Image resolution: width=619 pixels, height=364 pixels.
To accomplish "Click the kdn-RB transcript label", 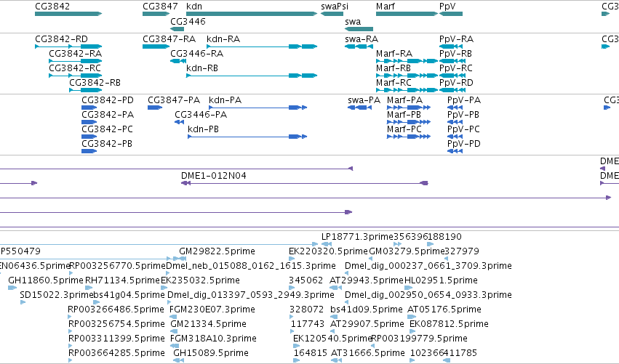I will click(202, 68).
